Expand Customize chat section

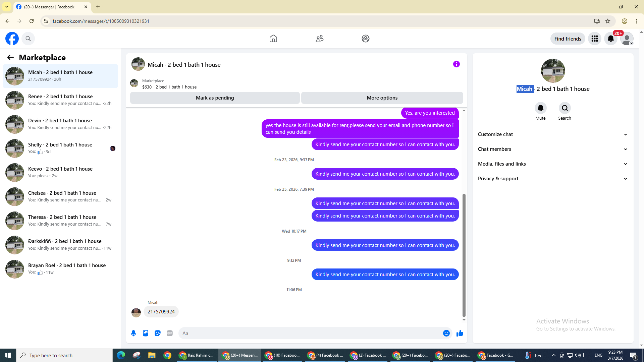pos(552,134)
